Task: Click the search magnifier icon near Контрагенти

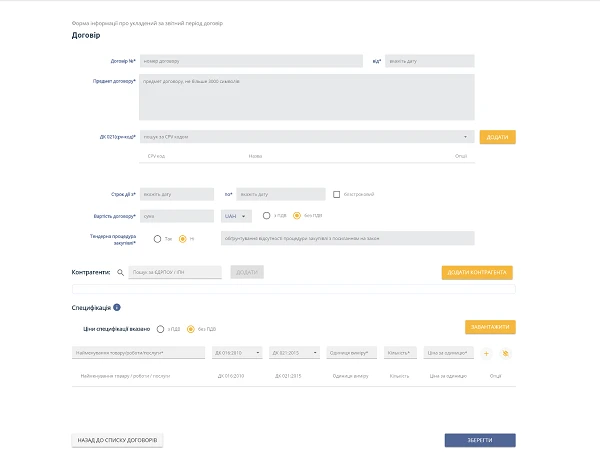Action: click(121, 272)
